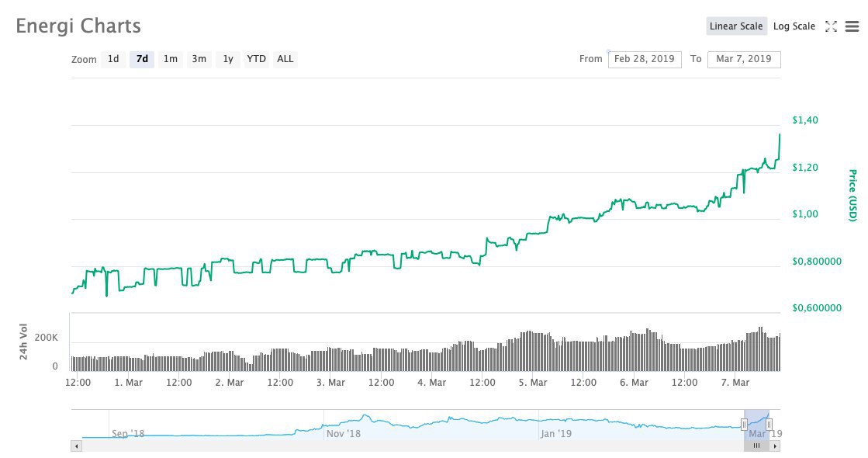Click the 200K volume axis label

47,338
